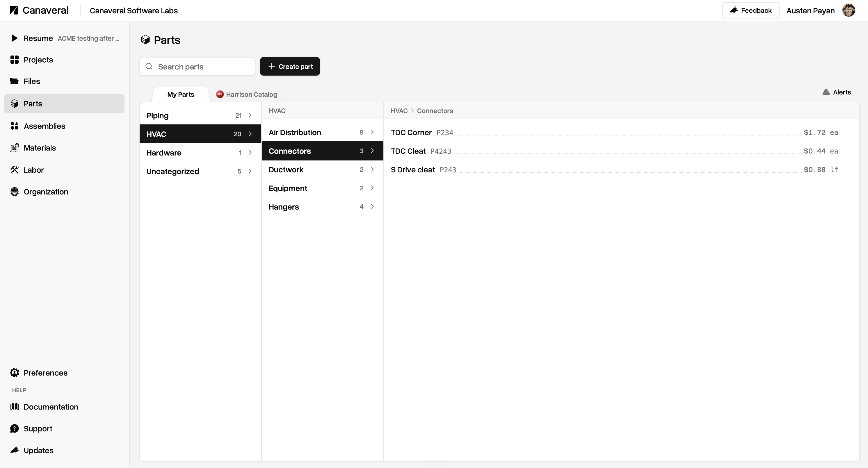Click the Assemblies sidebar icon
The width and height of the screenshot is (868, 468).
click(14, 126)
